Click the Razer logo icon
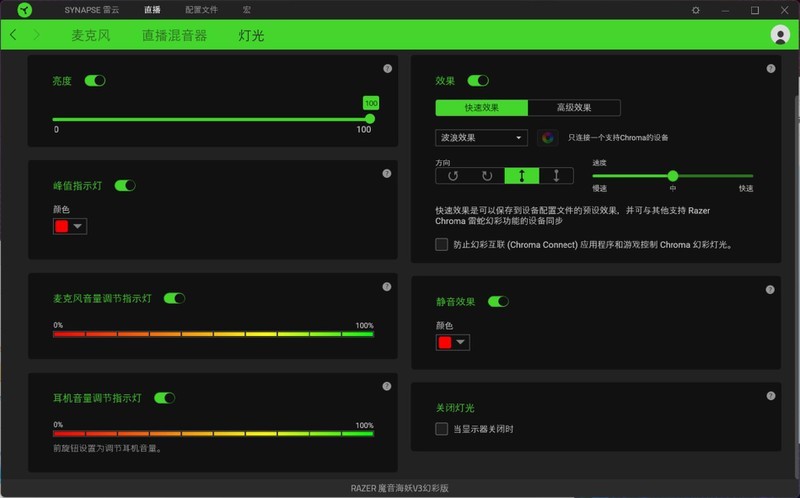The image size is (800, 498). pyautogui.click(x=24, y=10)
